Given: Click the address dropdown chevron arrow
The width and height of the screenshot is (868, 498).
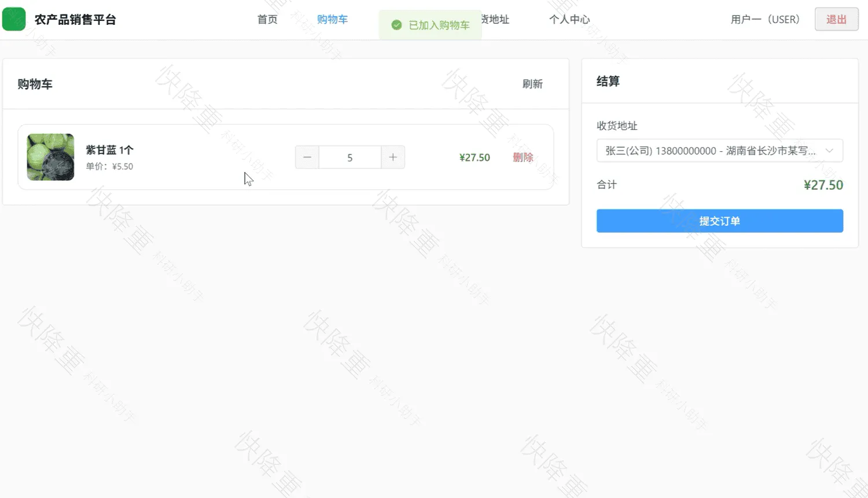Looking at the screenshot, I should pyautogui.click(x=829, y=151).
